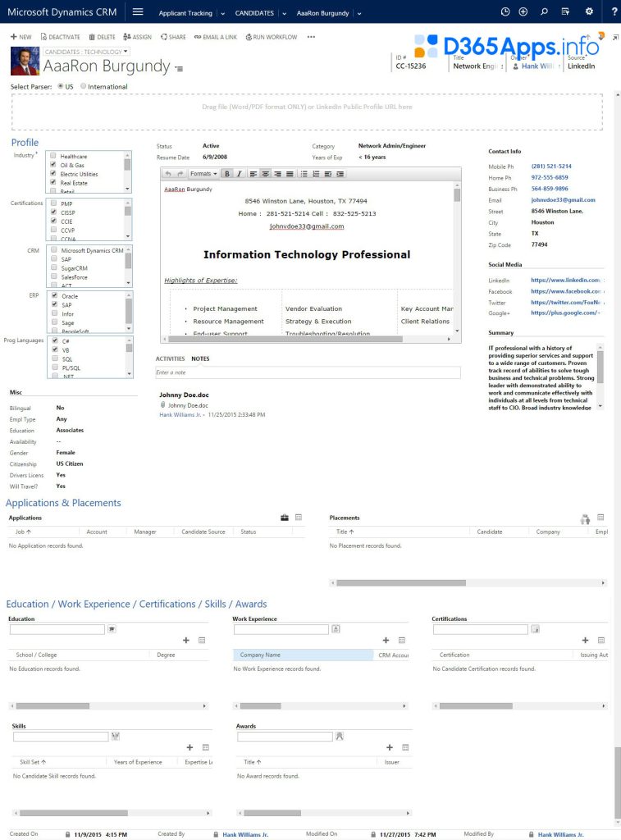The height and width of the screenshot is (840, 621).
Task: Click the Applications briefcase add icon
Action: click(285, 518)
